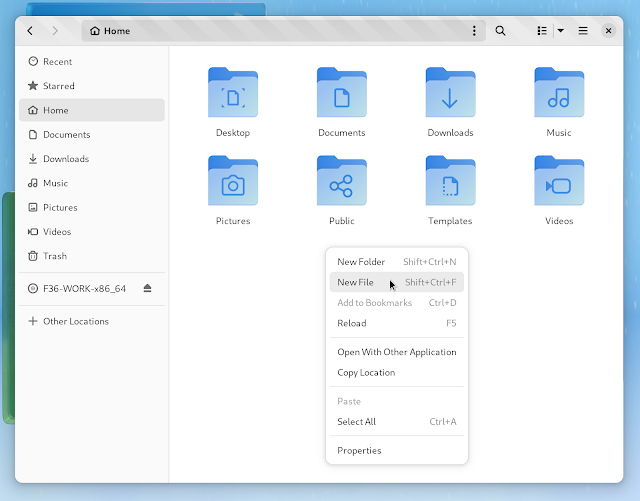Select the Music folder icon

tap(559, 92)
